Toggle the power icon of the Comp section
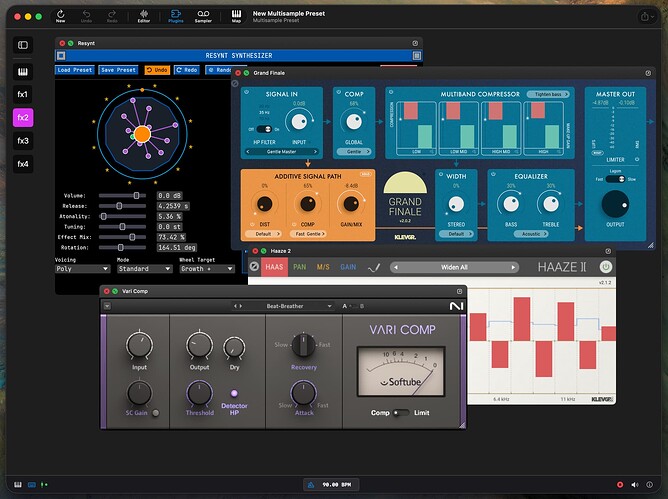This screenshot has width=668, height=499. [x=339, y=92]
